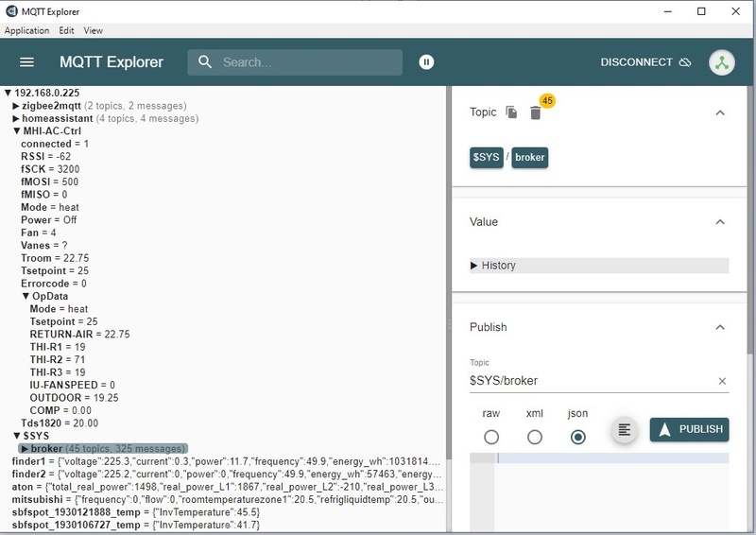Select the 'fSCK = 3200' topic
This screenshot has height=535, width=756.
pos(50,169)
